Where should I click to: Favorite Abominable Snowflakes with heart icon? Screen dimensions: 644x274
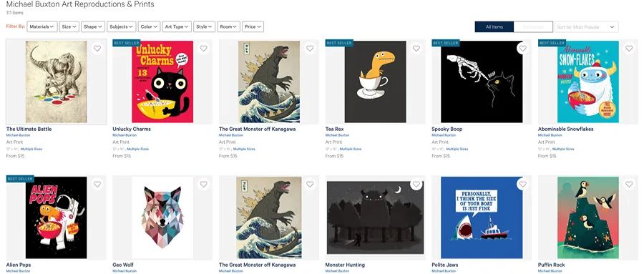pyautogui.click(x=629, y=49)
